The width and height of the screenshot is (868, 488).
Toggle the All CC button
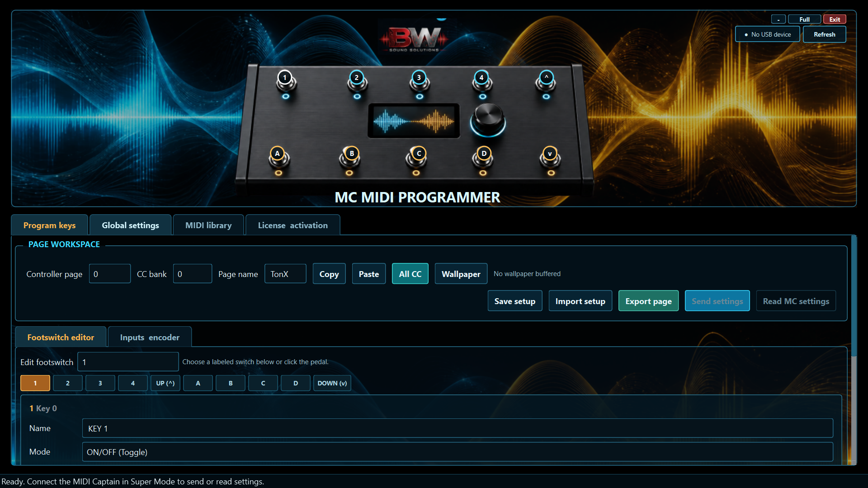point(410,274)
